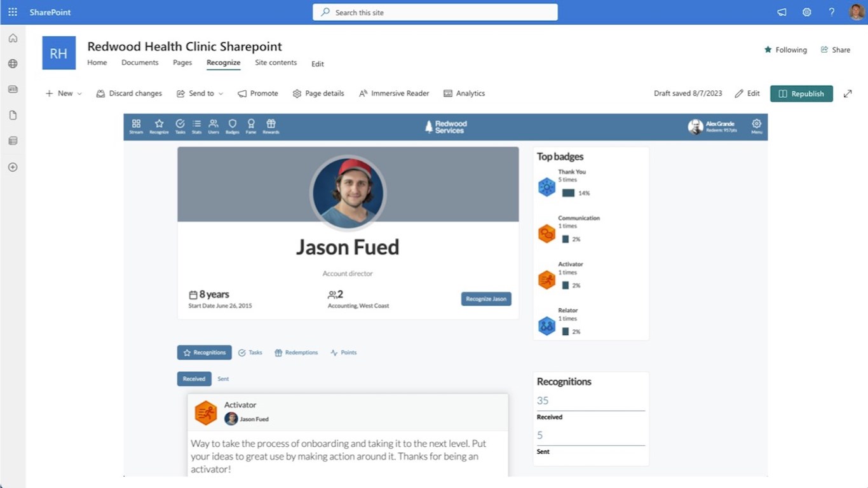Expand the New dropdown in command bar

pos(64,93)
